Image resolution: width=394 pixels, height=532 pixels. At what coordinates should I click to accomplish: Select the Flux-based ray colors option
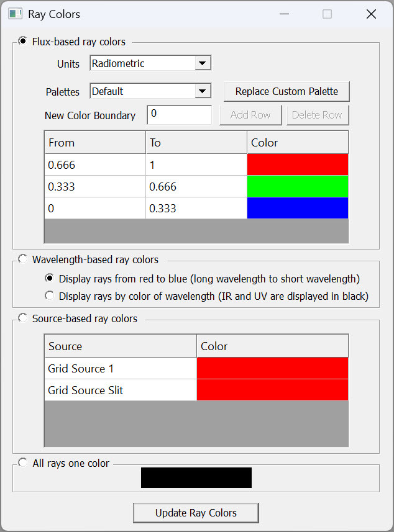tap(23, 41)
